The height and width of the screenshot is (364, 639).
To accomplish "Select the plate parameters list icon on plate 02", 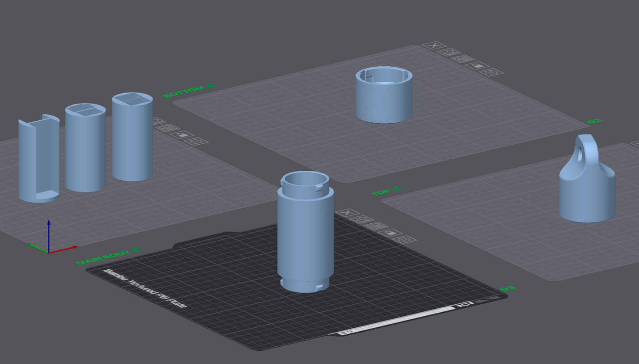I will point(463,58).
